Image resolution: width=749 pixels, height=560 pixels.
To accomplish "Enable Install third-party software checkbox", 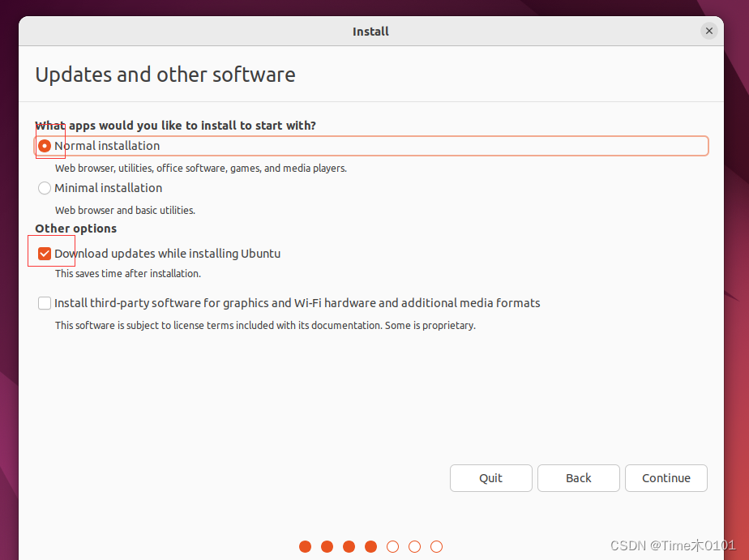I will click(x=45, y=303).
